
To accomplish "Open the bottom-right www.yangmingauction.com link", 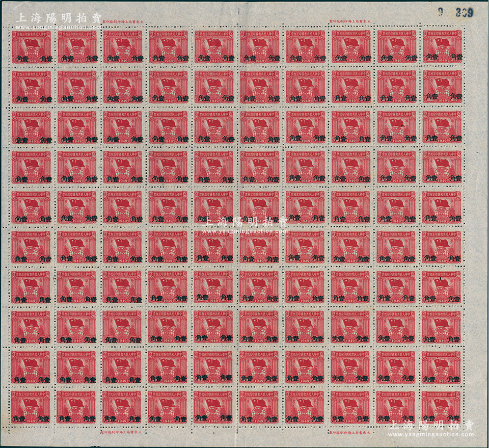I will (x=431, y=435).
